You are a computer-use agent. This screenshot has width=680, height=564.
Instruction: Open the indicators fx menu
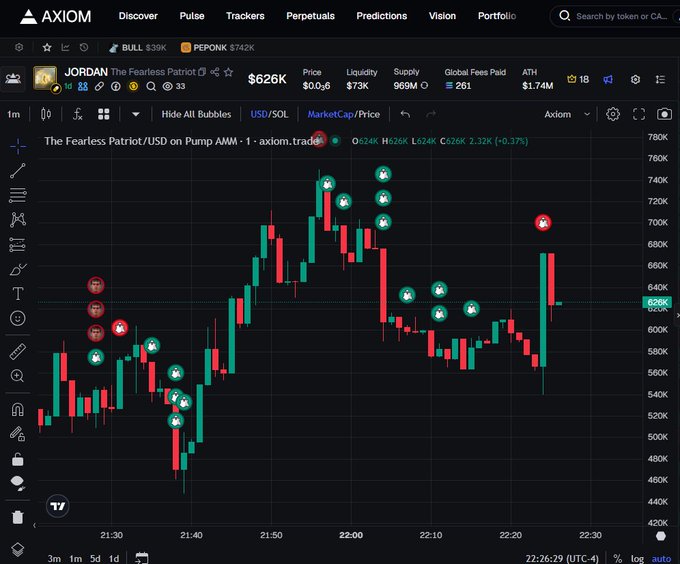click(77, 114)
